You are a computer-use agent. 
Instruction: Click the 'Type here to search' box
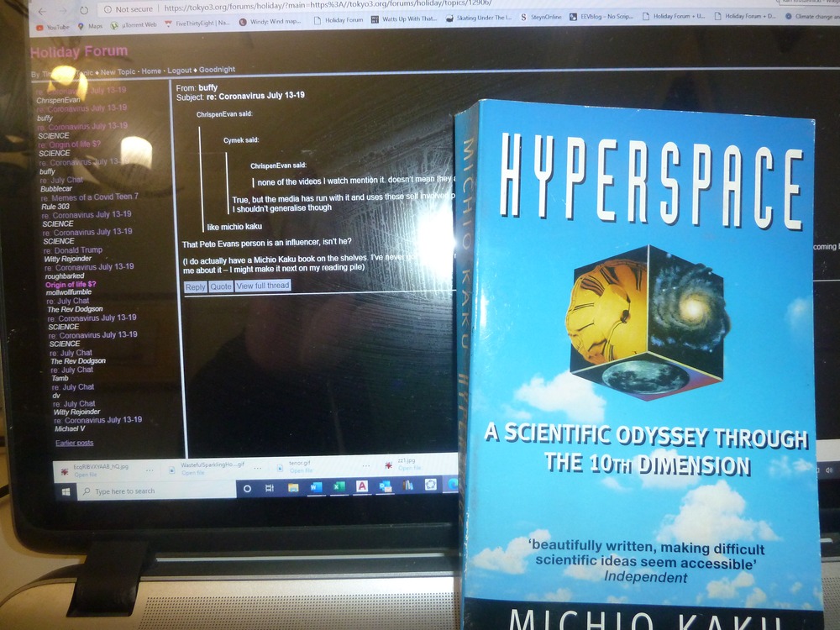pos(126,491)
